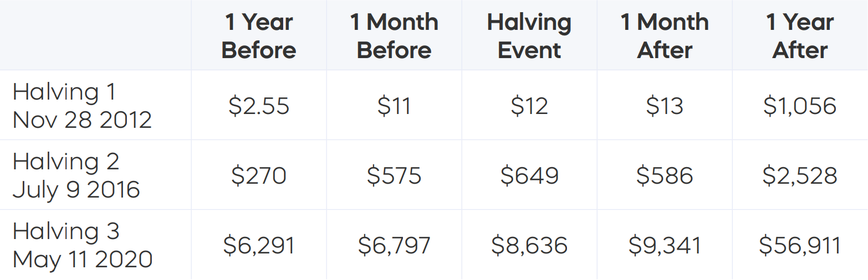Select the 'Halving 2 July 9 2016' row label

(x=76, y=175)
